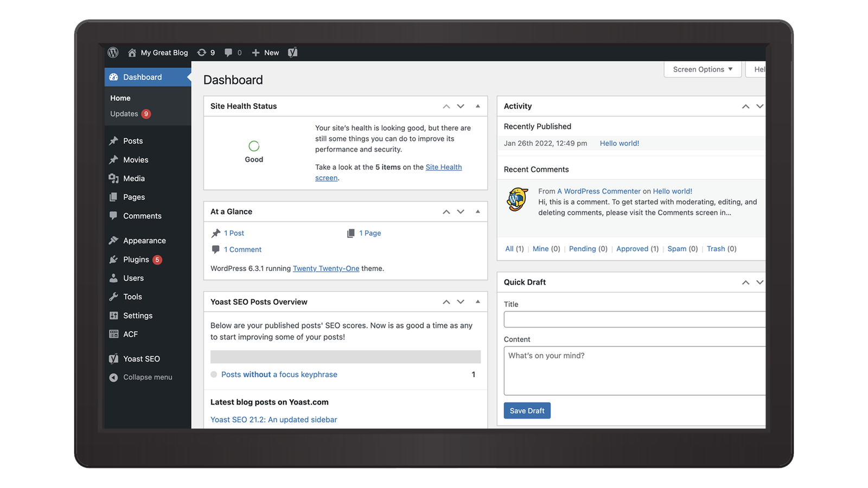868x488 pixels.
Task: Open the Hello world! recently published link
Action: [x=620, y=143]
